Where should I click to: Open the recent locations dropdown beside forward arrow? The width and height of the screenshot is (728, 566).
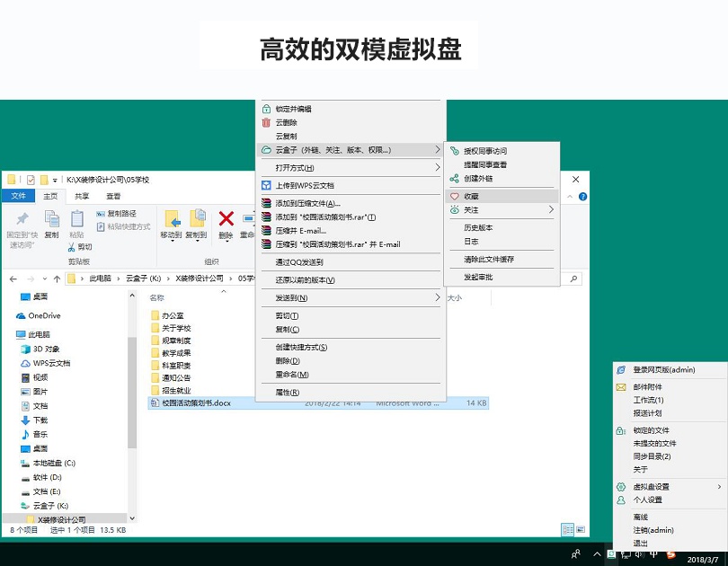tap(45, 279)
